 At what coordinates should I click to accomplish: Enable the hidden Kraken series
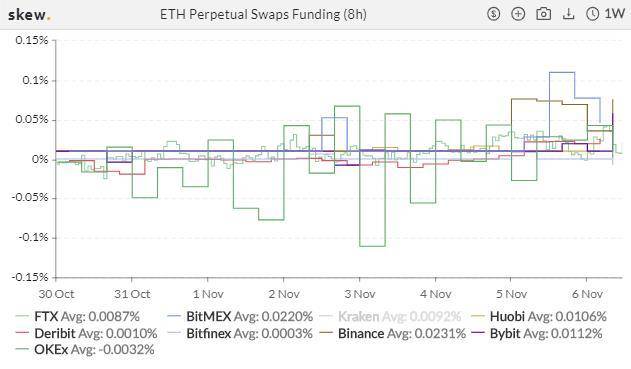tap(390, 316)
